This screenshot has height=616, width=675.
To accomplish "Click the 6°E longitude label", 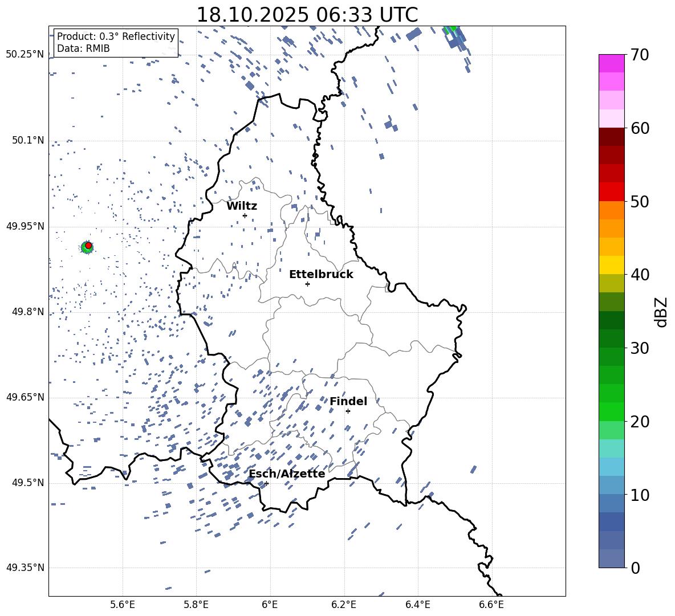I will tap(270, 605).
